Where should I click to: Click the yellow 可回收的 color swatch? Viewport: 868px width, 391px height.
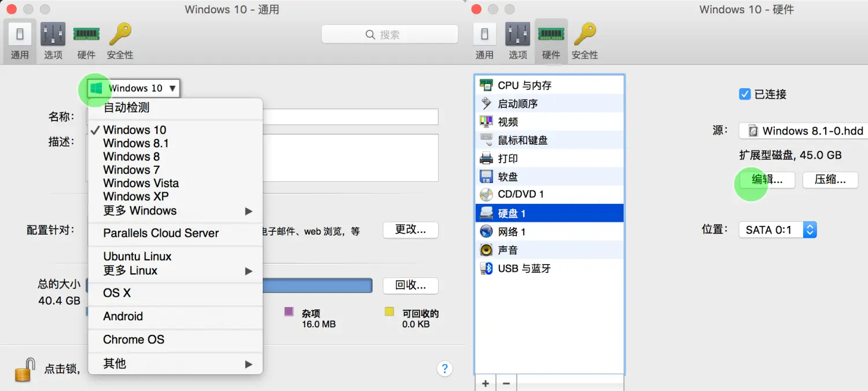[x=389, y=312]
